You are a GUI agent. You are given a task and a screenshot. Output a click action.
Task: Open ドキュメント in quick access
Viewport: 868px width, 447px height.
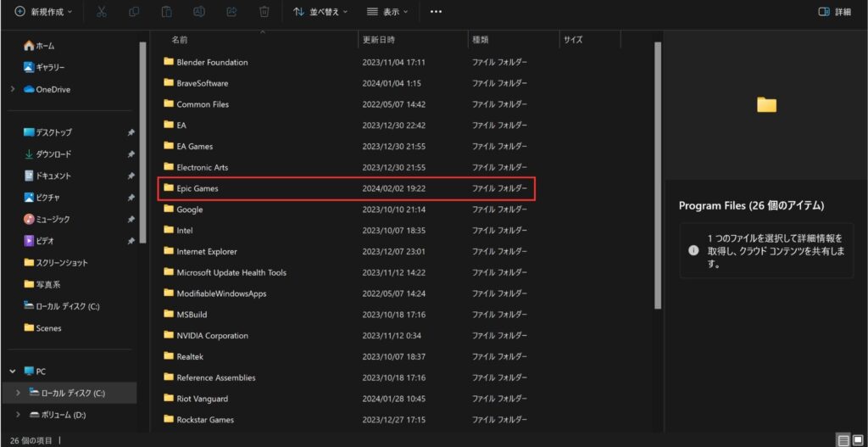pyautogui.click(x=47, y=176)
